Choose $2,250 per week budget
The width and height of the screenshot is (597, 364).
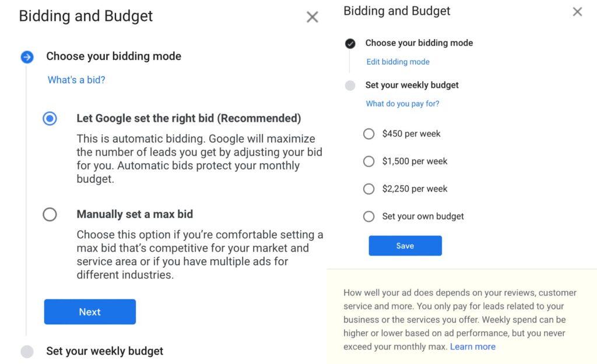[368, 189]
